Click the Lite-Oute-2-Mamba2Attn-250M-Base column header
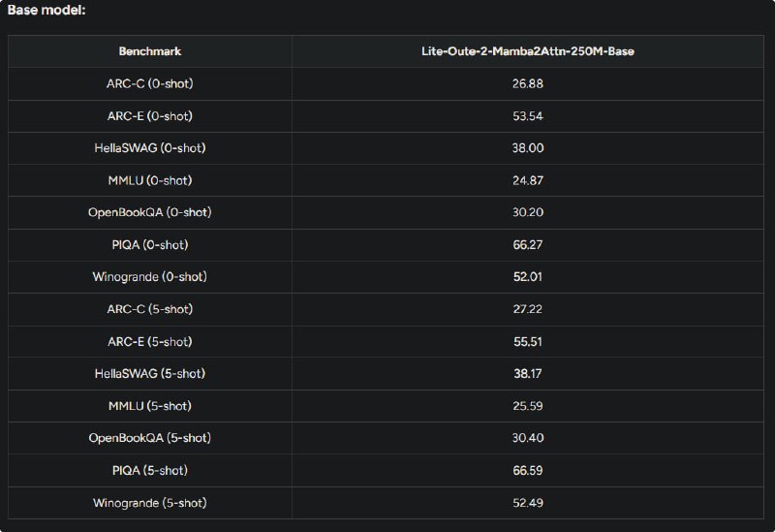 point(527,51)
